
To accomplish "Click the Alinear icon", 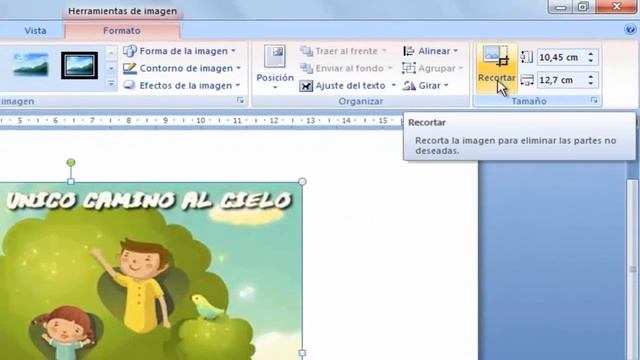I will tap(409, 51).
